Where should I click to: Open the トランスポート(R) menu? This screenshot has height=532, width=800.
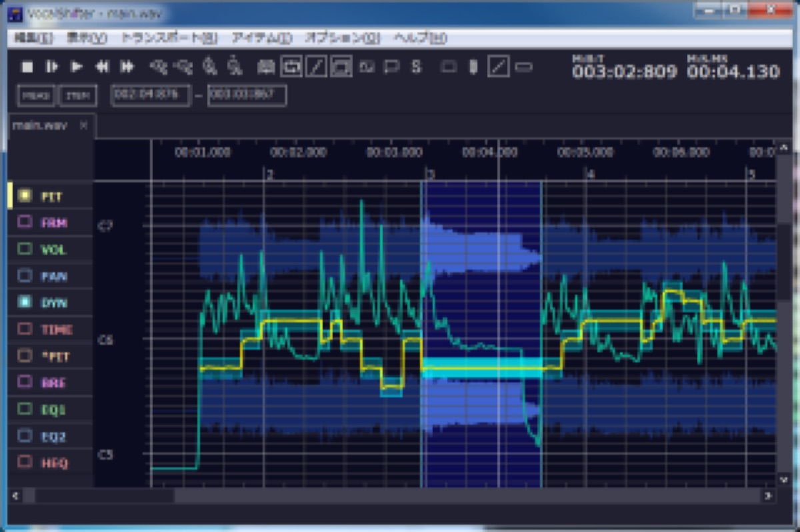coord(169,38)
